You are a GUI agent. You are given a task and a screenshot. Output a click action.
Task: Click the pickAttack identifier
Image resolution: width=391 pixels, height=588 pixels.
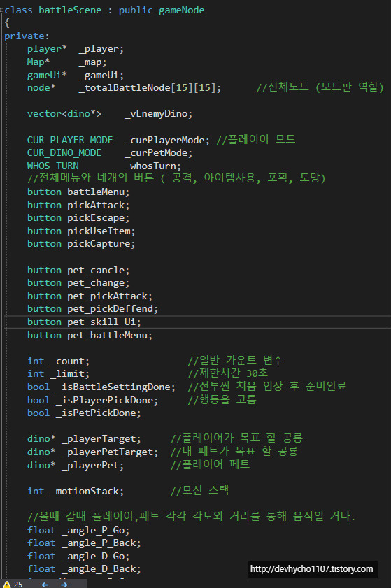pyautogui.click(x=99, y=205)
